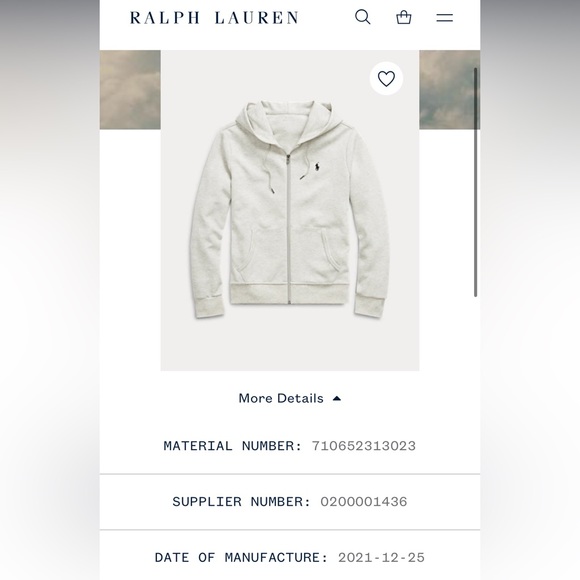Screen dimensions: 580x580
Task: Click the MATERIAL NUMBER label
Action: pos(233,446)
